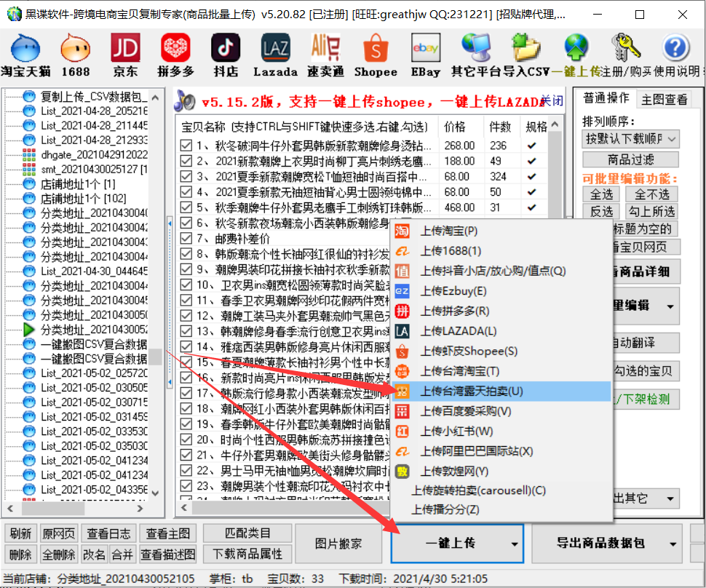Open 其它平台 toolbar icon
This screenshot has width=706, height=588.
pos(476,48)
